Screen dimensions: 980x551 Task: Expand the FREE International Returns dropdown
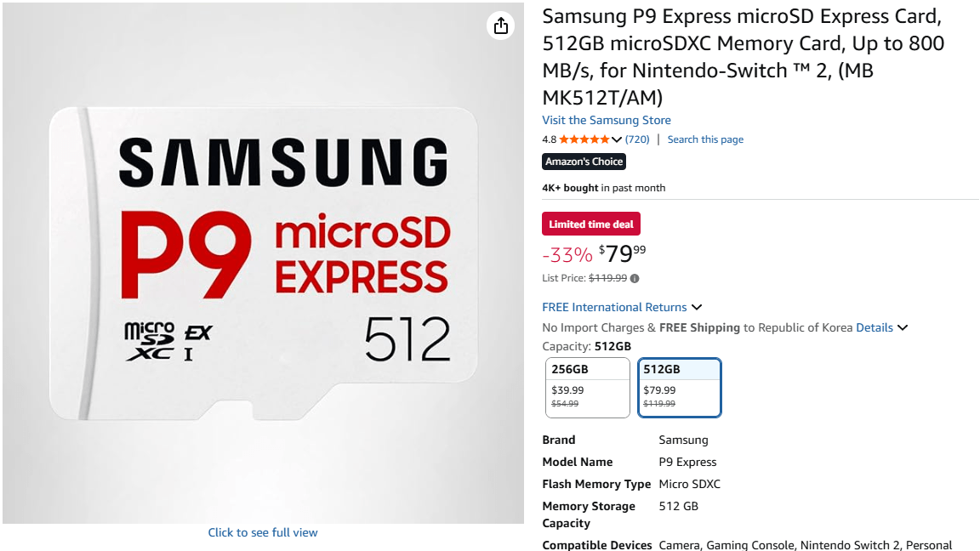pos(696,307)
